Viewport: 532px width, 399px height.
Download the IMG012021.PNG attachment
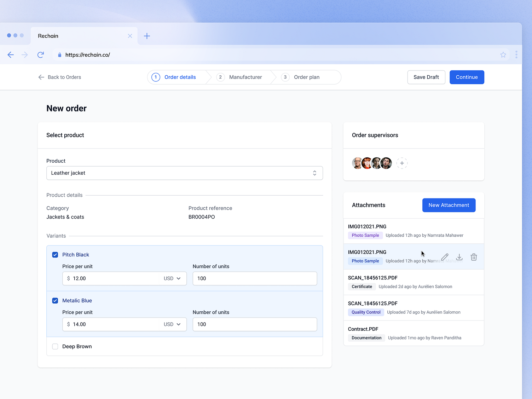[459, 257]
